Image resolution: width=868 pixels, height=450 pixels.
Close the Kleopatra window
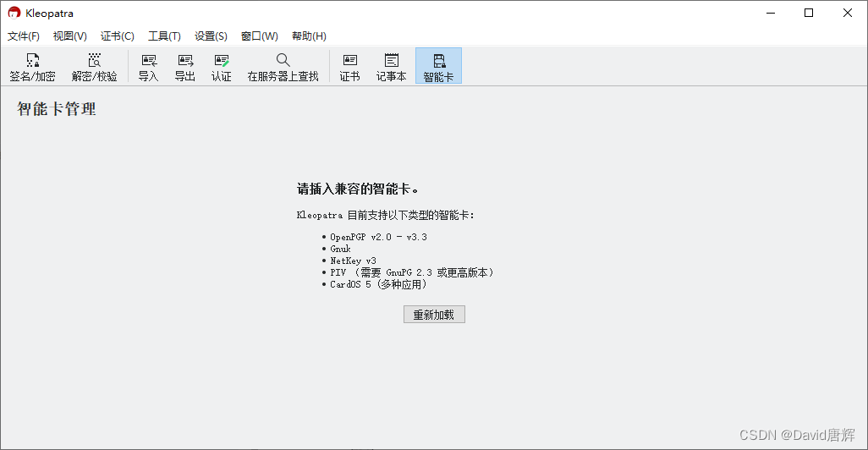click(x=848, y=13)
